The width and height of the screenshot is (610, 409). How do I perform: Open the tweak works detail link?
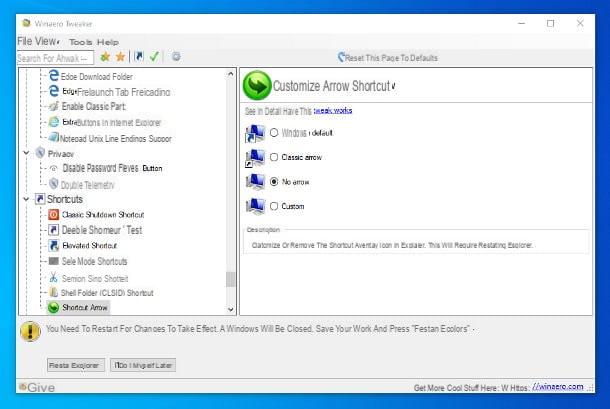click(x=333, y=111)
